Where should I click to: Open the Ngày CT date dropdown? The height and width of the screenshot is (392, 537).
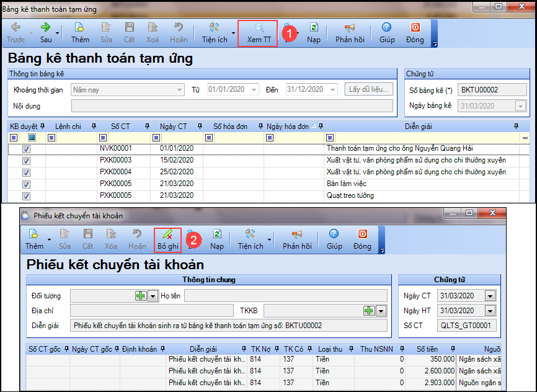coord(490,296)
